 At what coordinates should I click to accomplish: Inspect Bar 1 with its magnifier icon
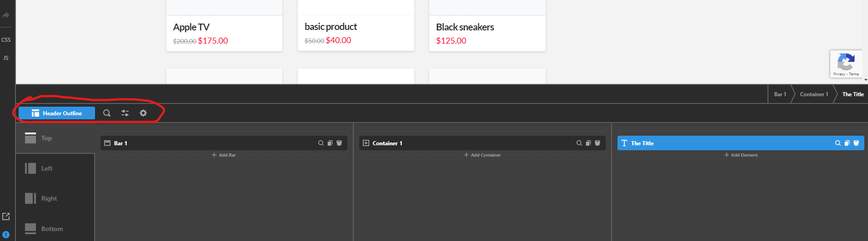pos(321,143)
